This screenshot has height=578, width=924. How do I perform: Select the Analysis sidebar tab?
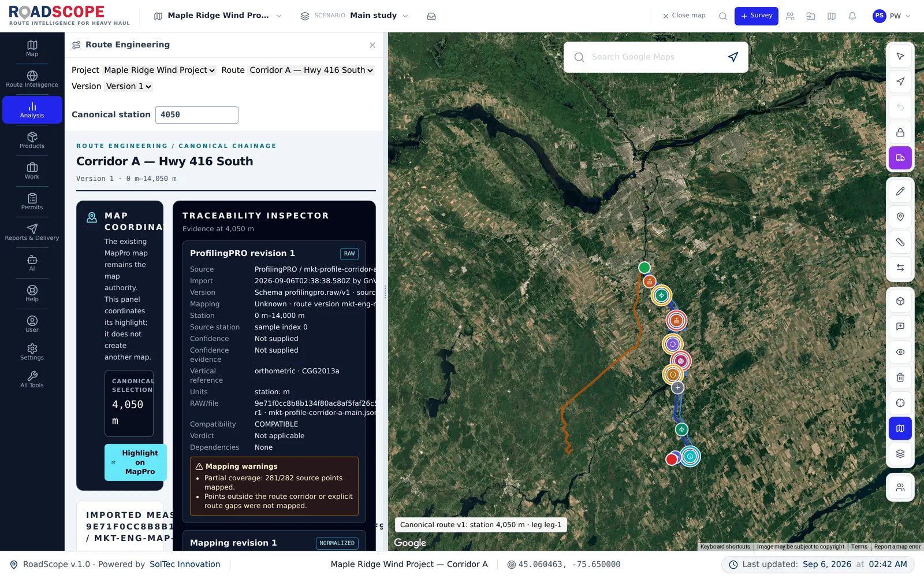click(32, 110)
